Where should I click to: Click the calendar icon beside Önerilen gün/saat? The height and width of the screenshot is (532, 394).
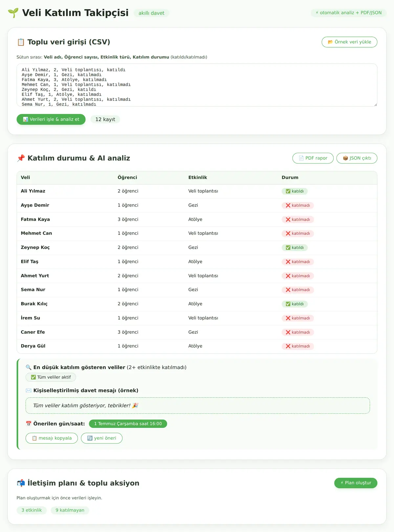[29, 424]
